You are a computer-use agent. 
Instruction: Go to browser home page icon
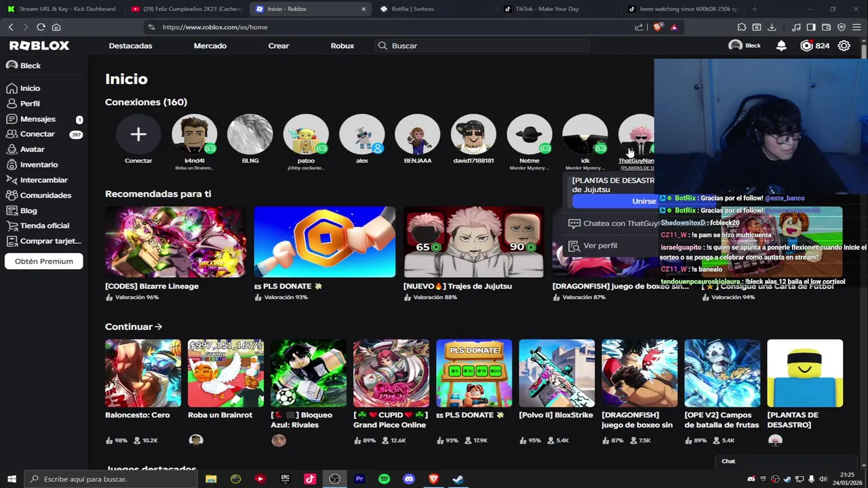56,27
